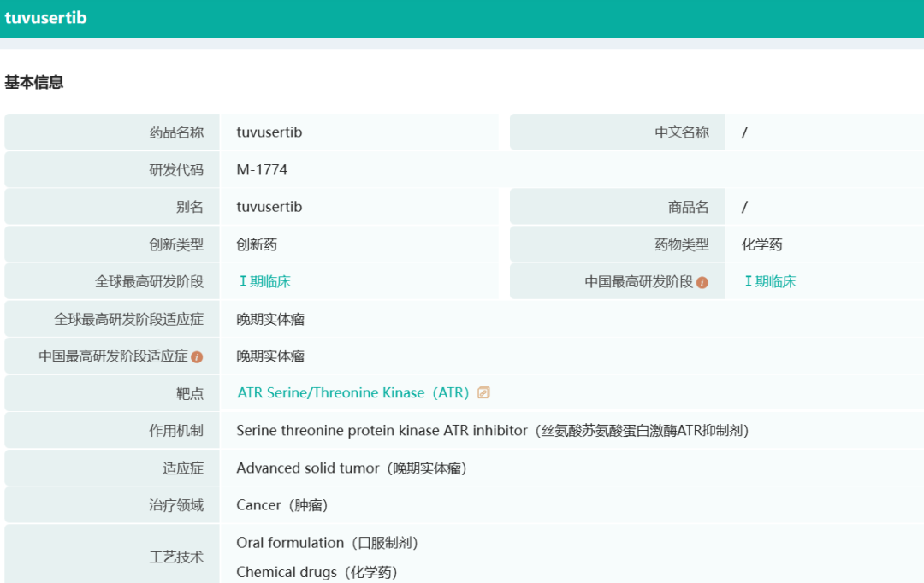Open the China Ⅰ期临床 phase link
The image size is (924, 583).
(x=770, y=281)
